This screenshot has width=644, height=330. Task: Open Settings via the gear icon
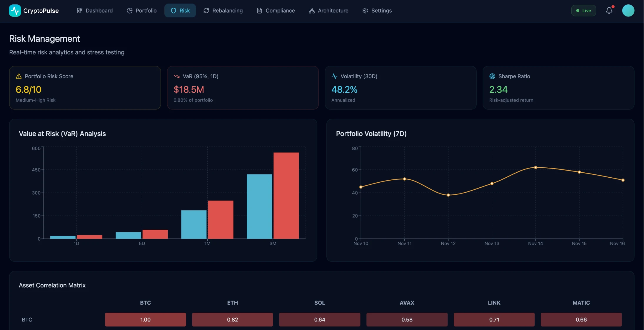(x=365, y=10)
